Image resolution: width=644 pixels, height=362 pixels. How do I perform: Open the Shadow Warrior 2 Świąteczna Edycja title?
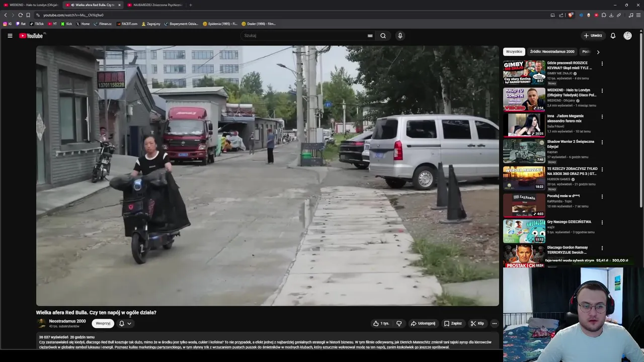click(571, 144)
